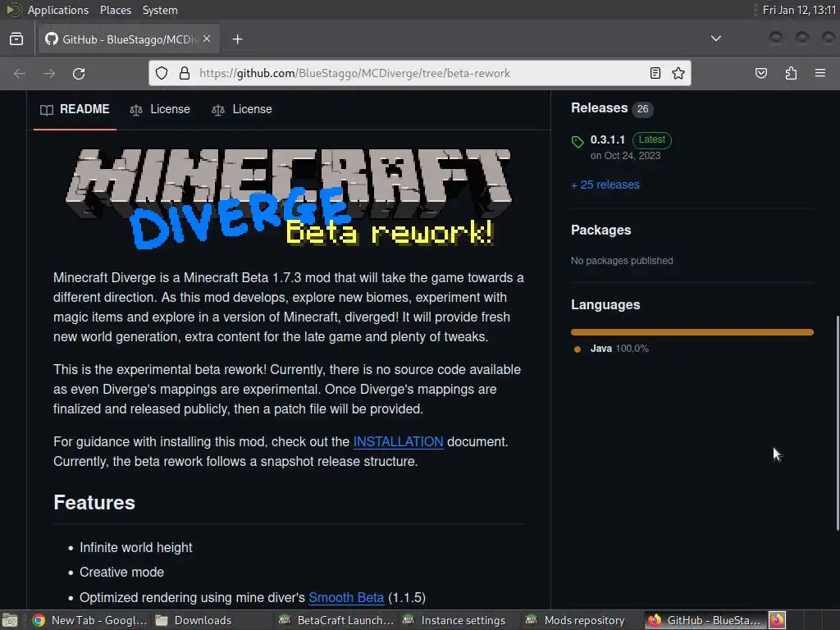
Task: Click the Minecraft Diverge logo image
Action: point(289,199)
